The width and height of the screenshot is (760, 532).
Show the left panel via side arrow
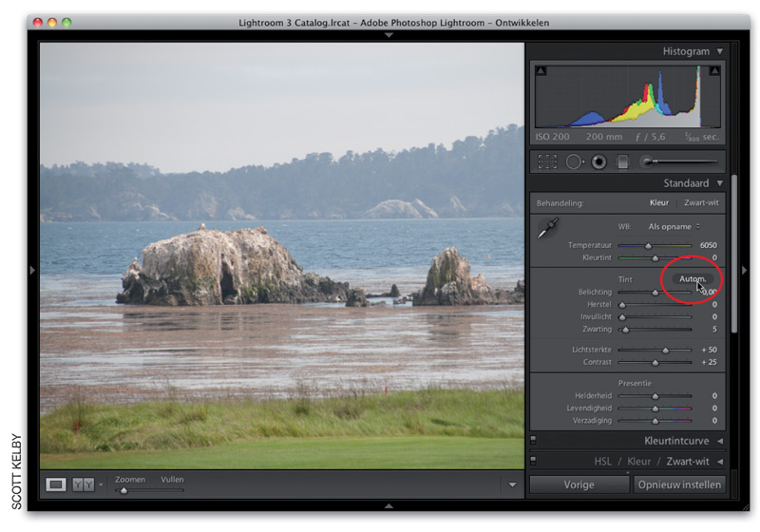click(x=32, y=270)
